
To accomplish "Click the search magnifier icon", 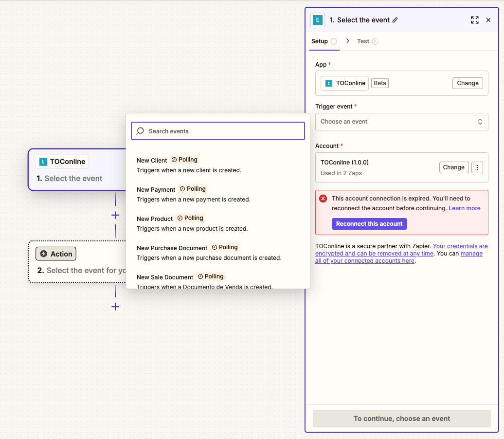I will 140,131.
